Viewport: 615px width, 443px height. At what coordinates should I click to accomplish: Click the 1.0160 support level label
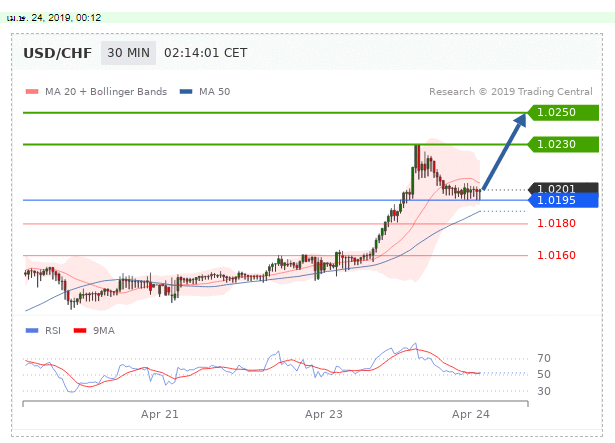(x=556, y=255)
